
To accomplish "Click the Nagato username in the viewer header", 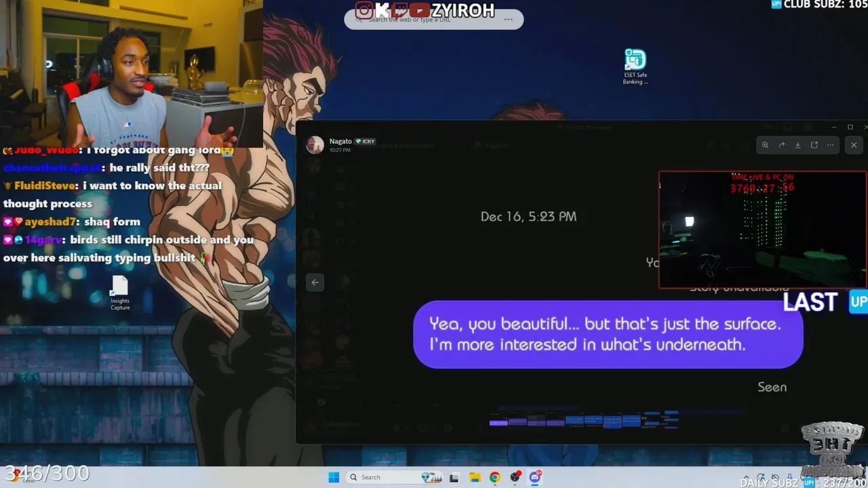I will [340, 142].
